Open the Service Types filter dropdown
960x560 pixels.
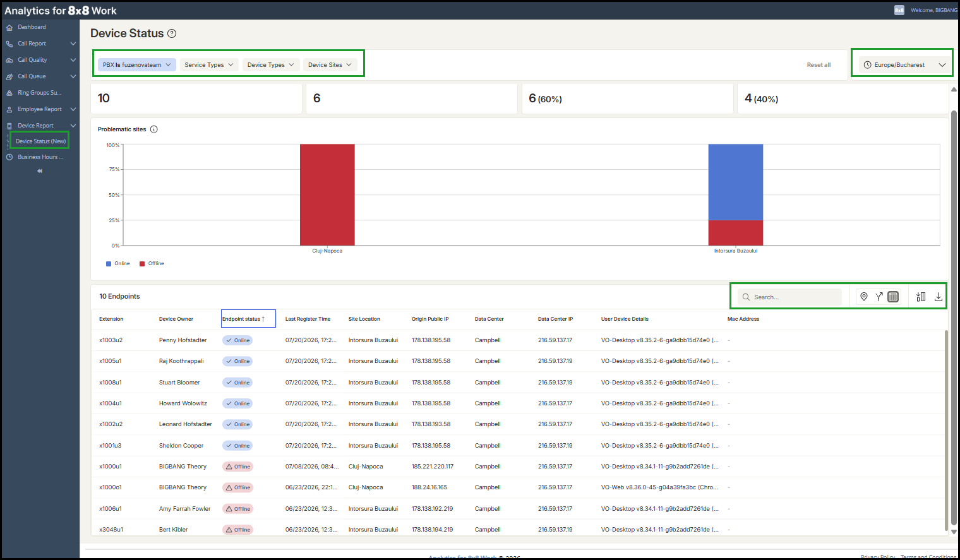pos(209,65)
